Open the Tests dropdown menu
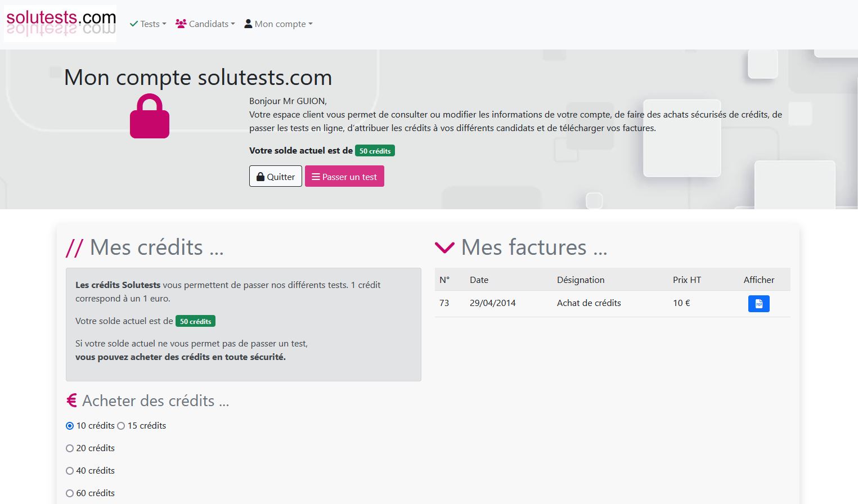 pyautogui.click(x=148, y=24)
